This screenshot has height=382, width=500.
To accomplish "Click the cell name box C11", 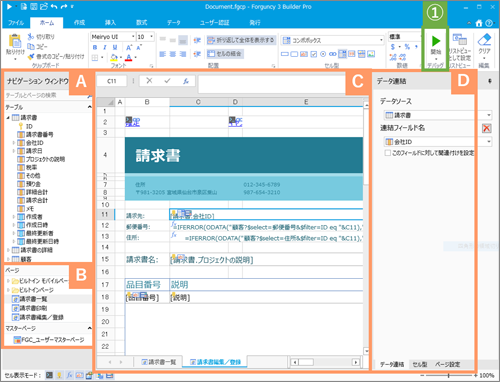I will click(x=112, y=81).
